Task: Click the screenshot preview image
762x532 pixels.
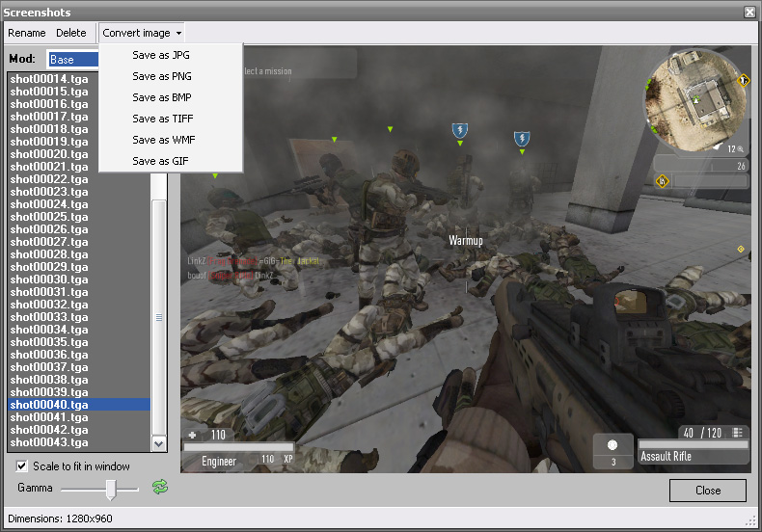Action: click(466, 259)
